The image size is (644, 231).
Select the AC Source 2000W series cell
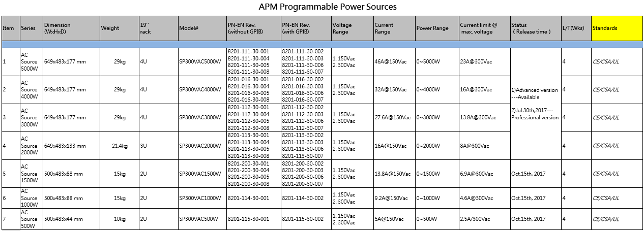[x=31, y=146]
